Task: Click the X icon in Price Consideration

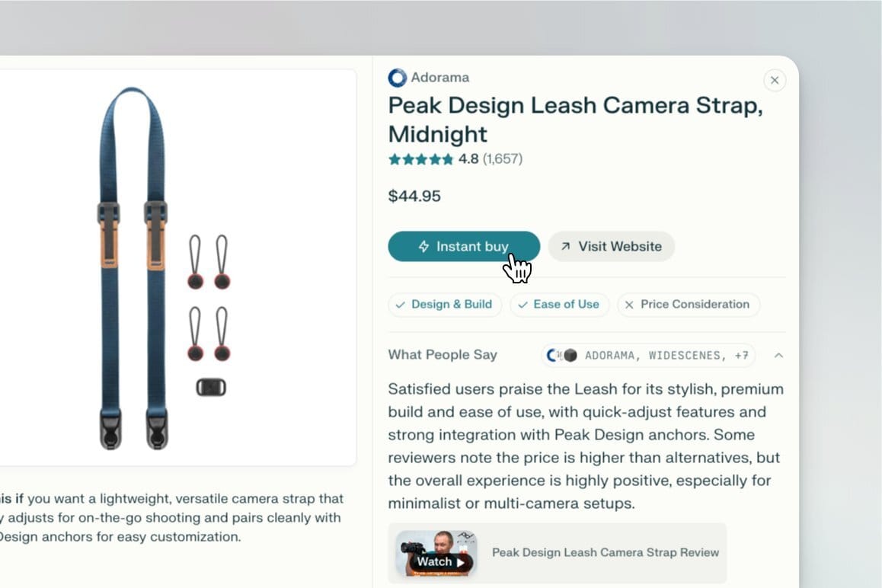Action: coord(629,305)
